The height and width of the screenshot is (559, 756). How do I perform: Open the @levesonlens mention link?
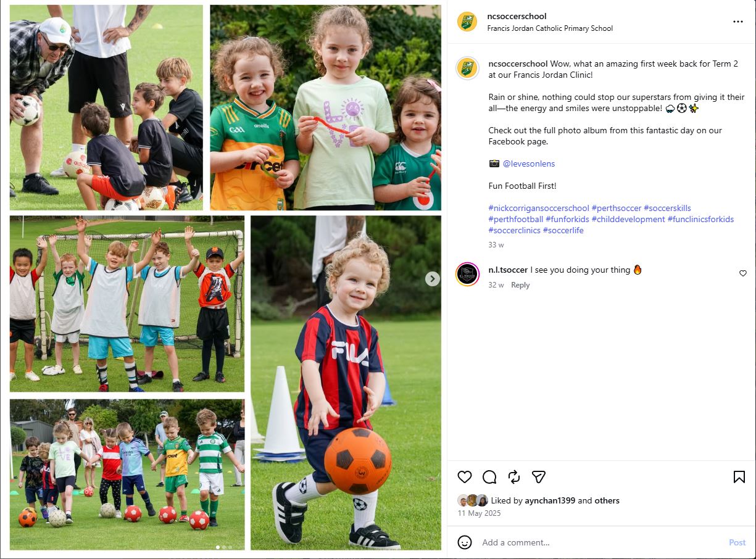click(529, 164)
